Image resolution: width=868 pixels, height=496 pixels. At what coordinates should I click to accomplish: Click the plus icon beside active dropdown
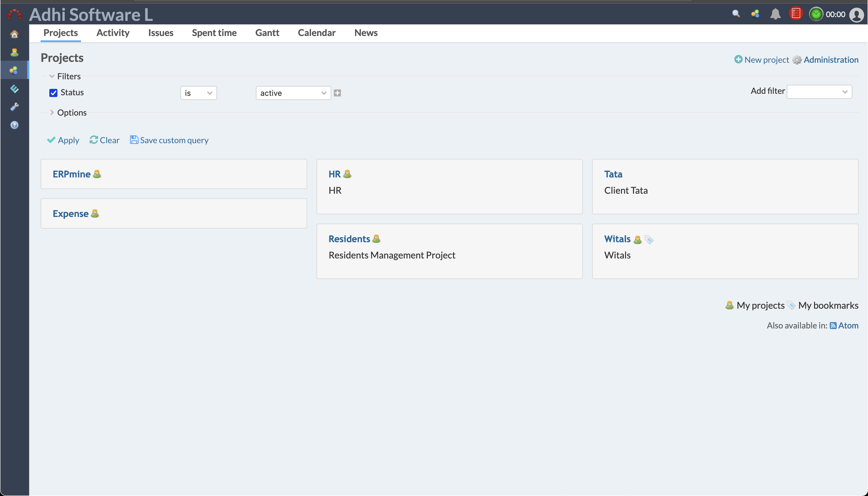tap(337, 93)
